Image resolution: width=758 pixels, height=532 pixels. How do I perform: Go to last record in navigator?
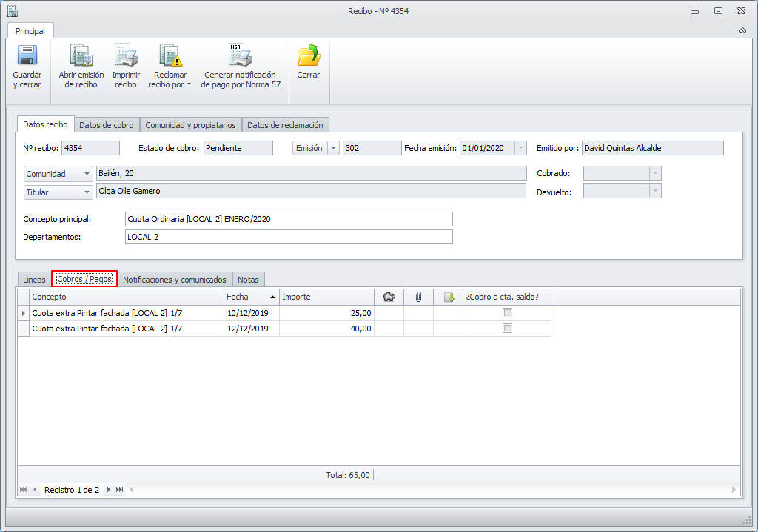point(120,490)
